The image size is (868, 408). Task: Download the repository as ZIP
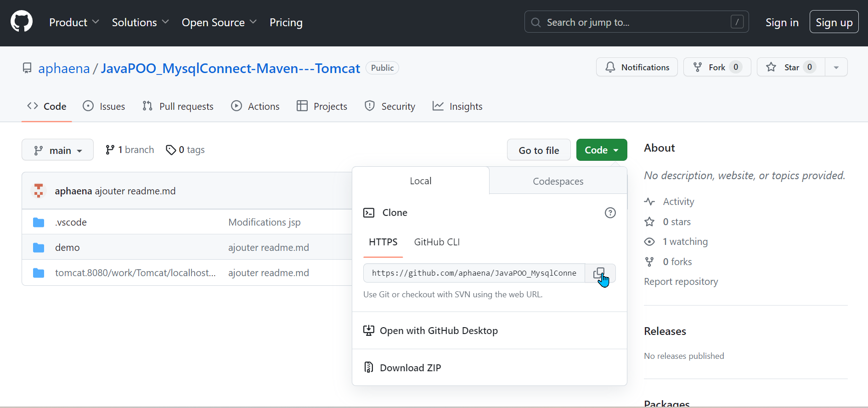click(410, 368)
